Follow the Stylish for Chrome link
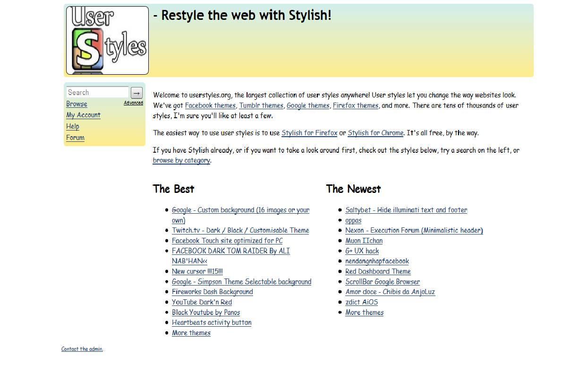This screenshot has height=374, width=588. pyautogui.click(x=375, y=133)
